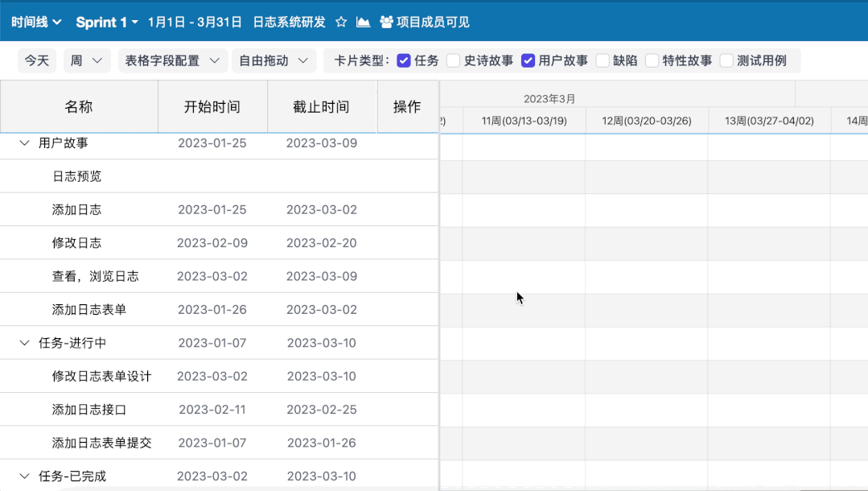Open the 自由拖动 mode dropdown

click(x=274, y=60)
